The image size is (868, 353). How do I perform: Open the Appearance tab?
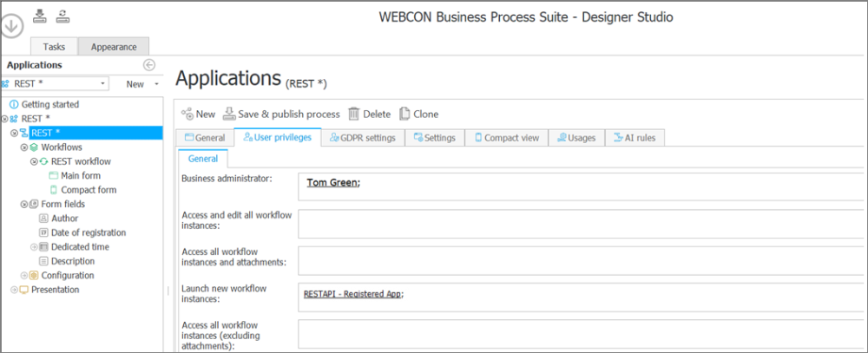pos(113,47)
